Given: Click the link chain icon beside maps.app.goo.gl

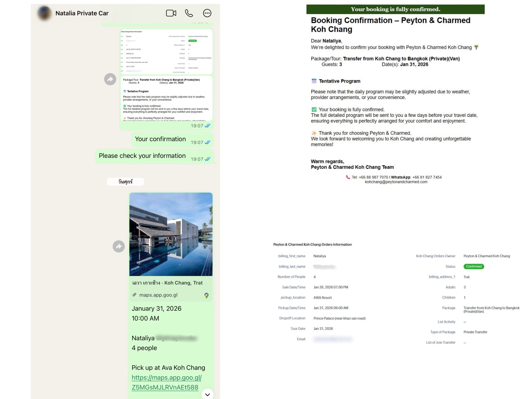Looking at the screenshot, I should 134,295.
